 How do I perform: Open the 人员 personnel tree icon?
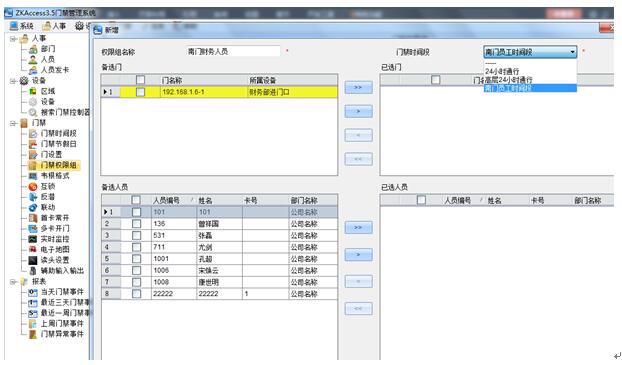pos(33,60)
